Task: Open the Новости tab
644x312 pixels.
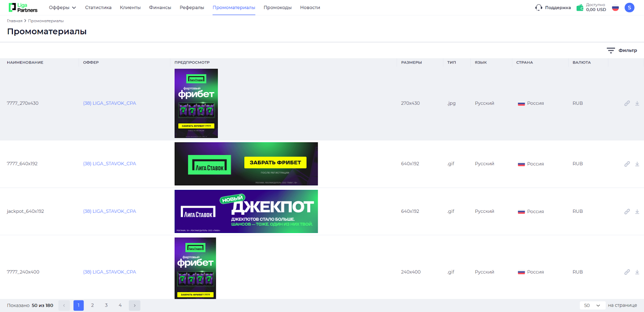Action: tap(310, 8)
